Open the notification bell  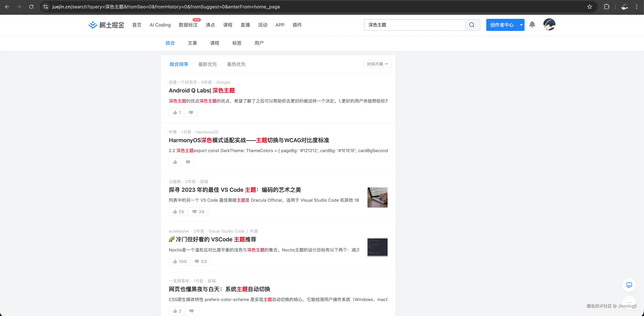(532, 25)
